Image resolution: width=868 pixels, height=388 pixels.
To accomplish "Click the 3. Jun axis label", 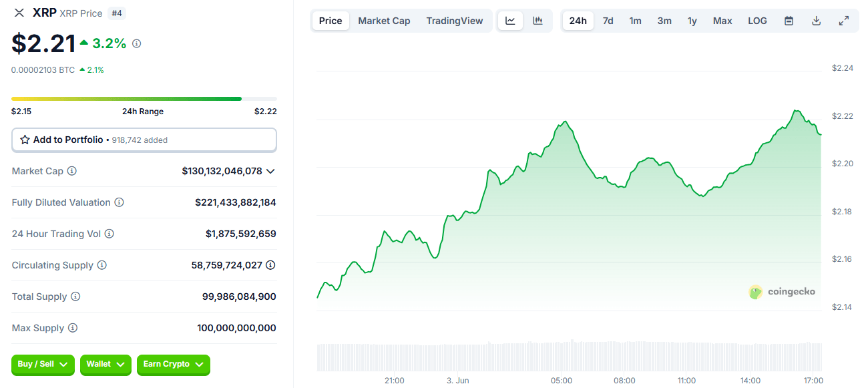I will tap(458, 381).
